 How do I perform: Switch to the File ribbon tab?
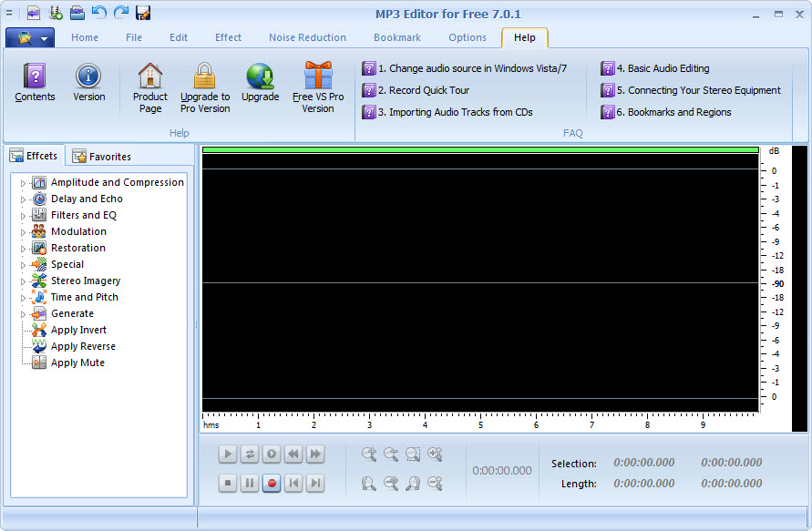[x=134, y=37]
